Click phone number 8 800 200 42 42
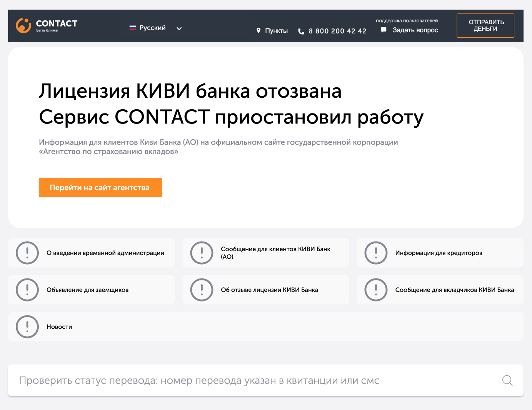Viewport: 532px width, 410px height. pyautogui.click(x=337, y=31)
